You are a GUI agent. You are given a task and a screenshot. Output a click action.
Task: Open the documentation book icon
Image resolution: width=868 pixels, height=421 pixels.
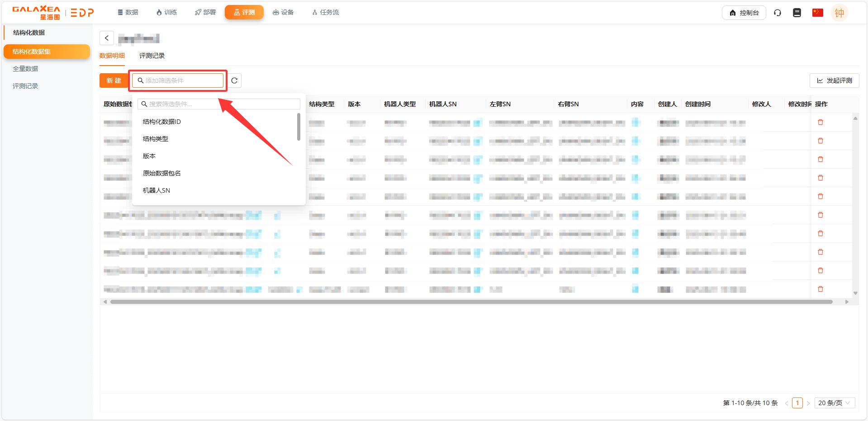(x=797, y=13)
